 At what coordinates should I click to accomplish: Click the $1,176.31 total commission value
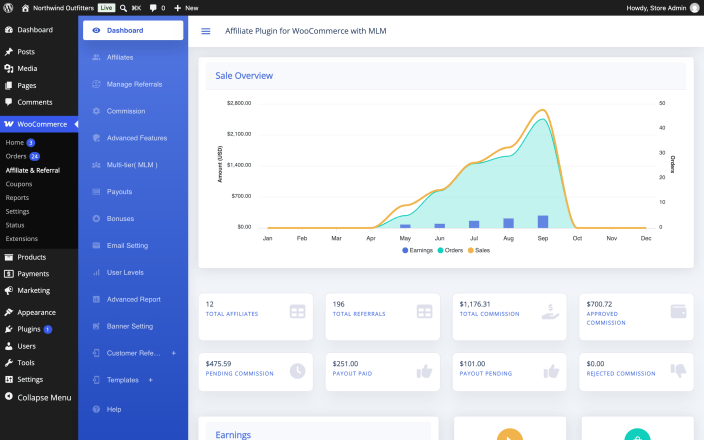[475, 304]
